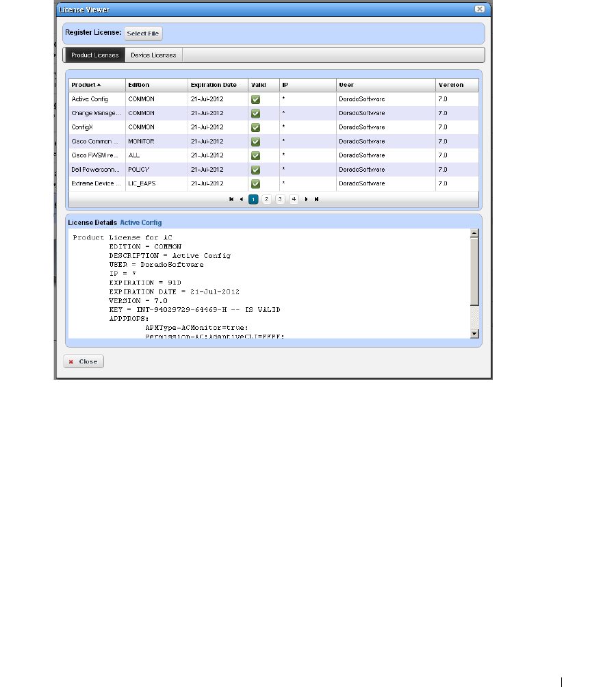Click the EXPIRATION DATE details line
Image resolution: width=616 pixels, height=687 pixels.
click(x=174, y=291)
